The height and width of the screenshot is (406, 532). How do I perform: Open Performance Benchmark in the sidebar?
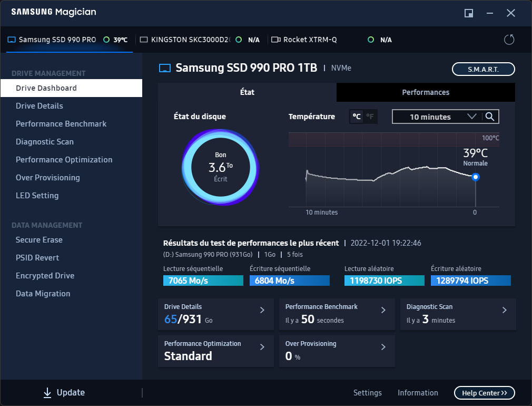71,124
